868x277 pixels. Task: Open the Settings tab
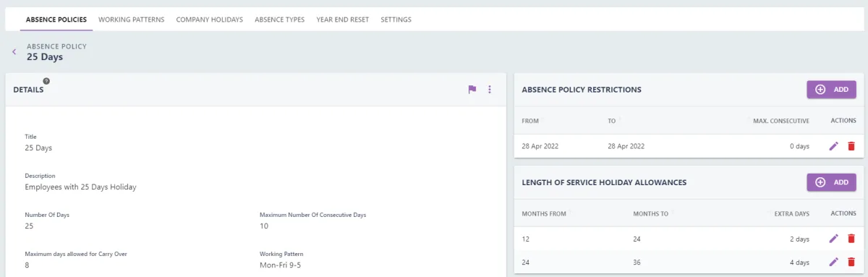[396, 20]
